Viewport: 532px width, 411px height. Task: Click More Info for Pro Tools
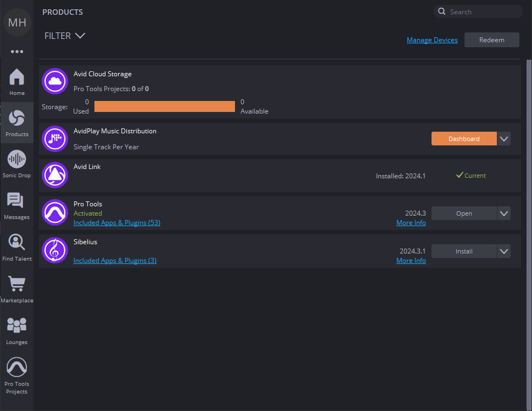[411, 223]
